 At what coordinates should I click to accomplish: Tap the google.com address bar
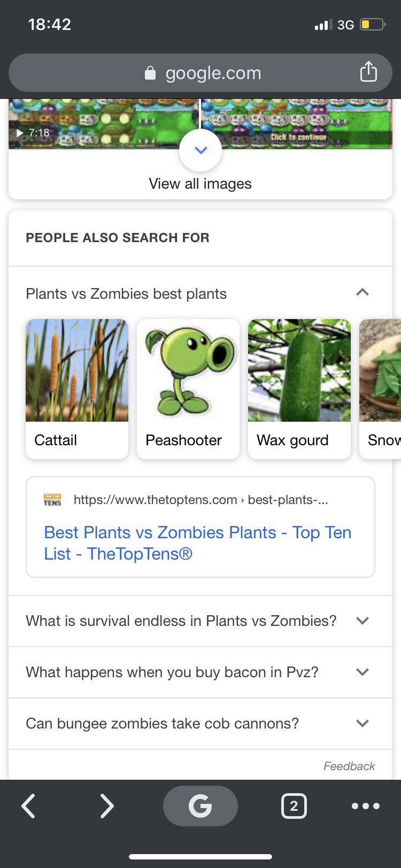(213, 73)
